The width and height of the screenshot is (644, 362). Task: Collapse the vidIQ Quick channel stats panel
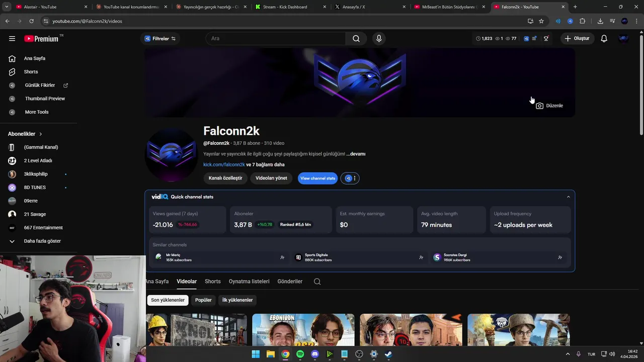(569, 197)
